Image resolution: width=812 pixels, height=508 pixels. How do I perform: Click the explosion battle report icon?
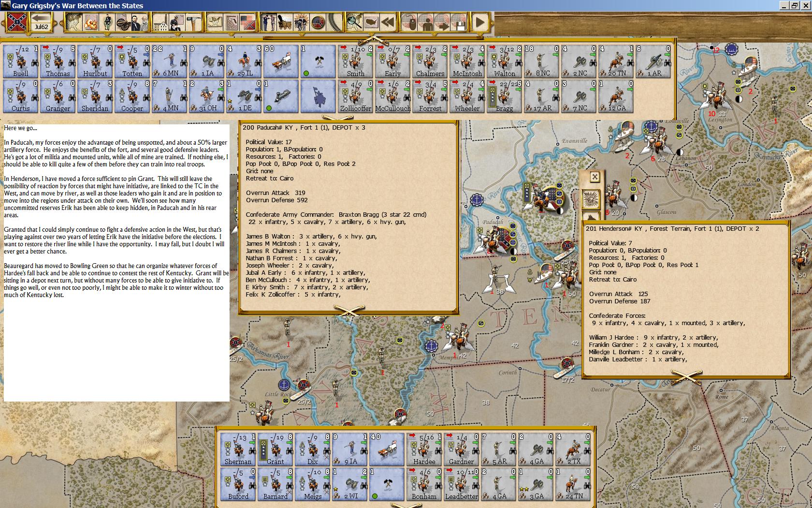pyautogui.click(x=90, y=22)
